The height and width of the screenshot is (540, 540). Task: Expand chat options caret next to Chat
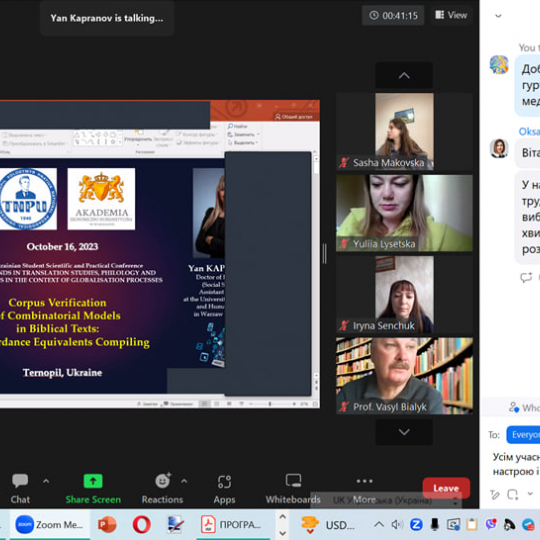[46, 481]
